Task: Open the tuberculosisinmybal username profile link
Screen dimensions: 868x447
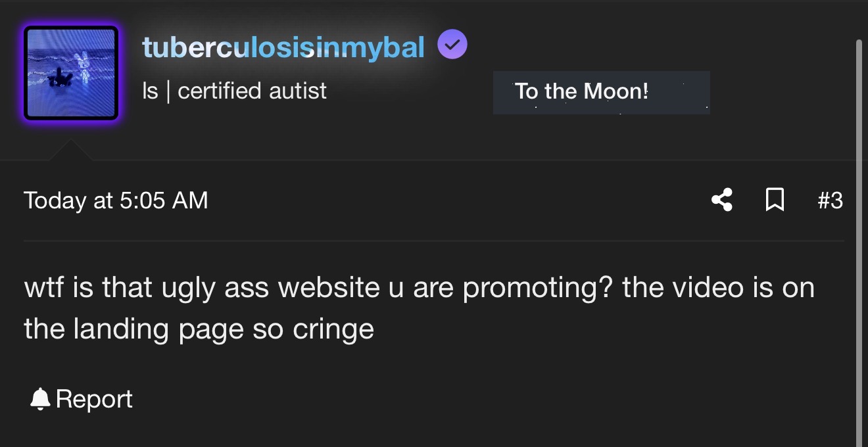Action: tap(283, 47)
